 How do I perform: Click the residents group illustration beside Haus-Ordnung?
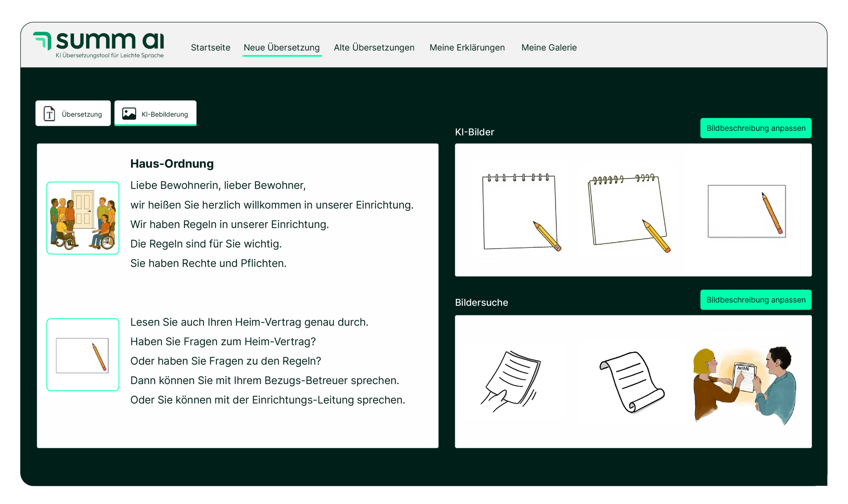pos(83,218)
